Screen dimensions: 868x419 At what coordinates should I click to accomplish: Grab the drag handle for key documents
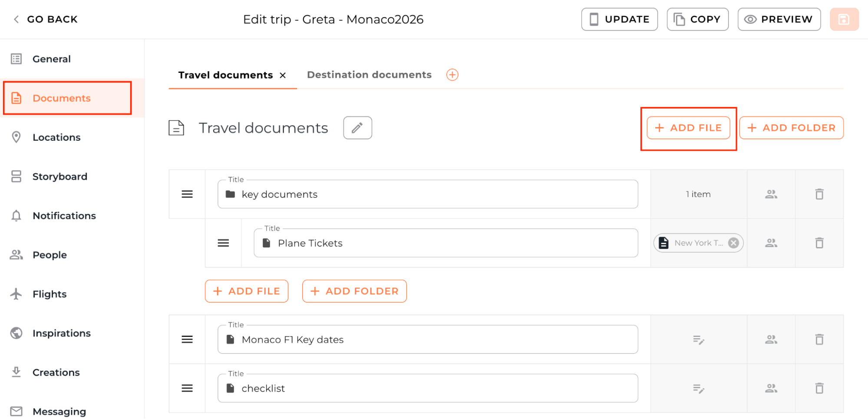[x=187, y=194]
